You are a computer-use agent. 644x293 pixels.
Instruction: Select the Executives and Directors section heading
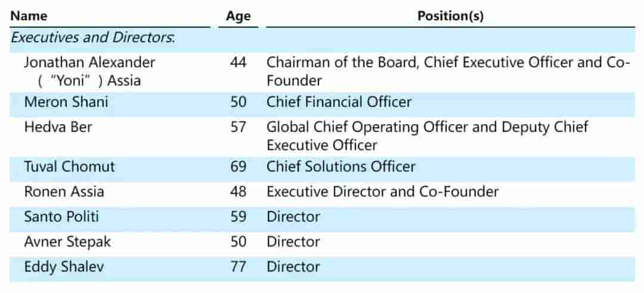(93, 37)
